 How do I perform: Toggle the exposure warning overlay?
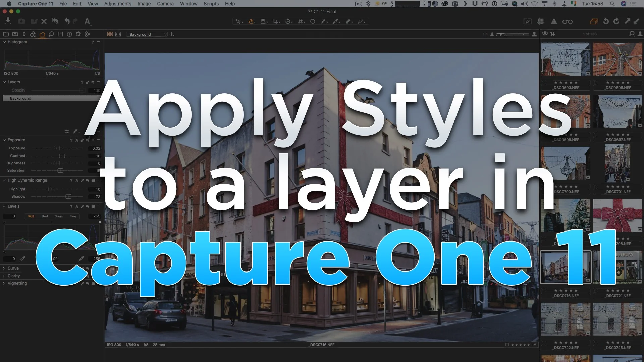point(554,21)
